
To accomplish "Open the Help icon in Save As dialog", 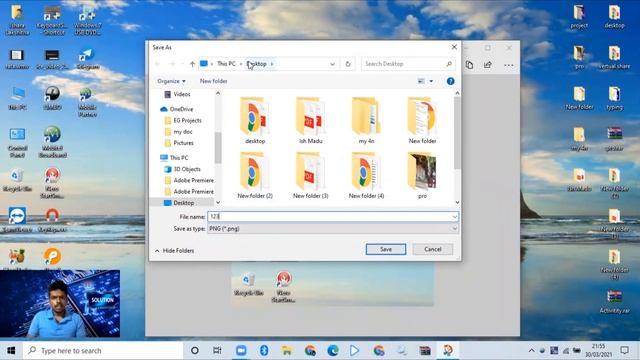I will click(450, 81).
